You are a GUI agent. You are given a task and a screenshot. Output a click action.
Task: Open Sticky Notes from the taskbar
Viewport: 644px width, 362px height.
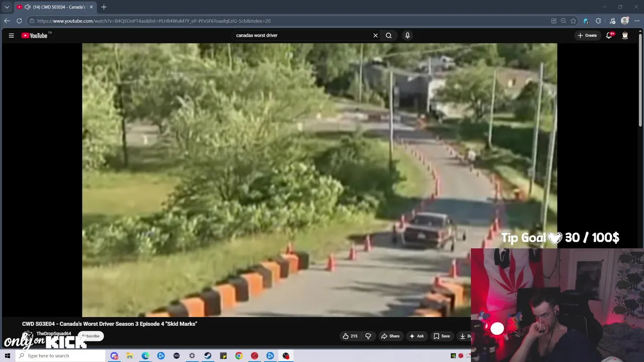point(223,355)
